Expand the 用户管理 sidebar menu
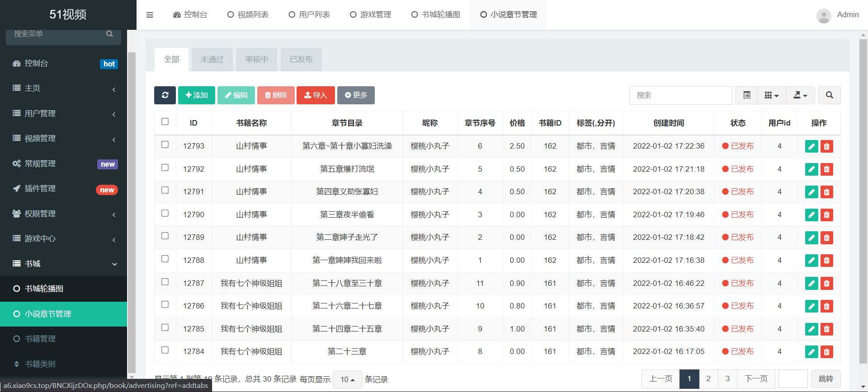This screenshot has height=392, width=868. (63, 114)
